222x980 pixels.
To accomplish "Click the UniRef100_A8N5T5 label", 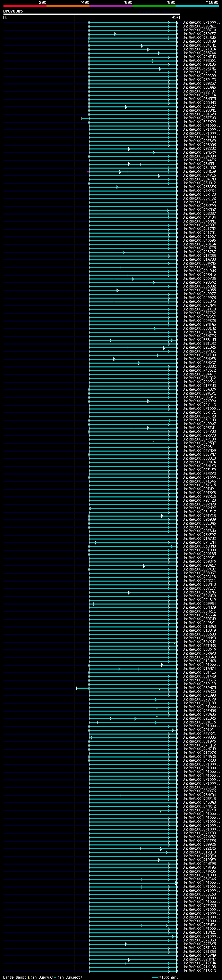I will tap(199, 99).
